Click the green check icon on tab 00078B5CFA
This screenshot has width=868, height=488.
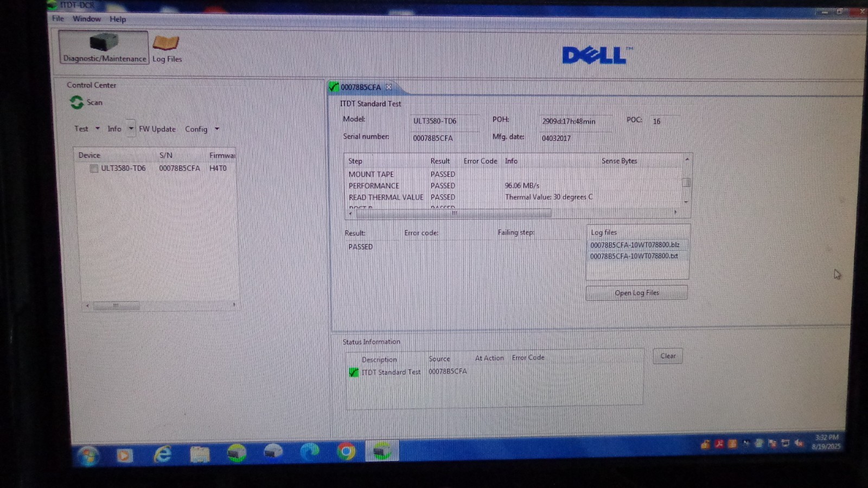pyautogui.click(x=334, y=87)
